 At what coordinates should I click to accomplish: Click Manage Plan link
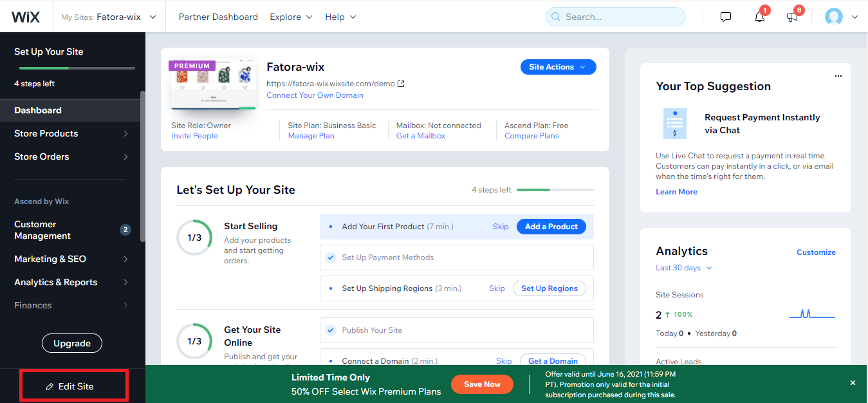tap(311, 136)
